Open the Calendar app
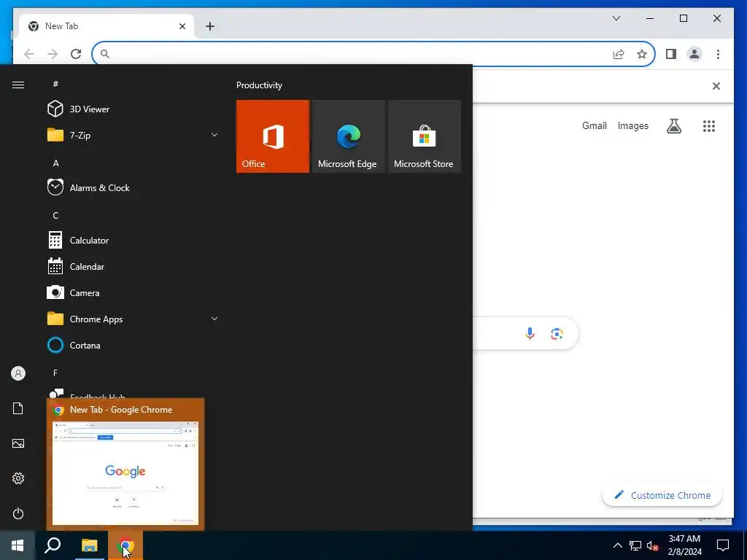The image size is (747, 560). click(x=133, y=266)
